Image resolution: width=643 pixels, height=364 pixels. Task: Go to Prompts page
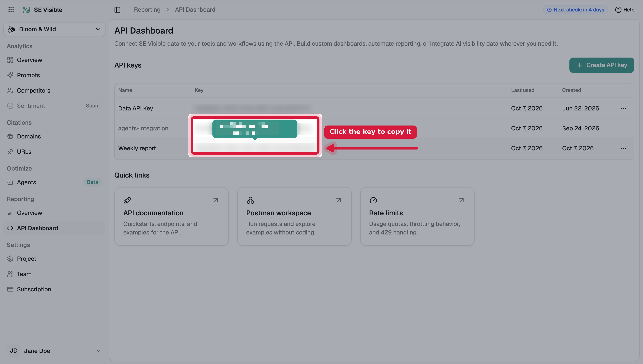pos(54,75)
